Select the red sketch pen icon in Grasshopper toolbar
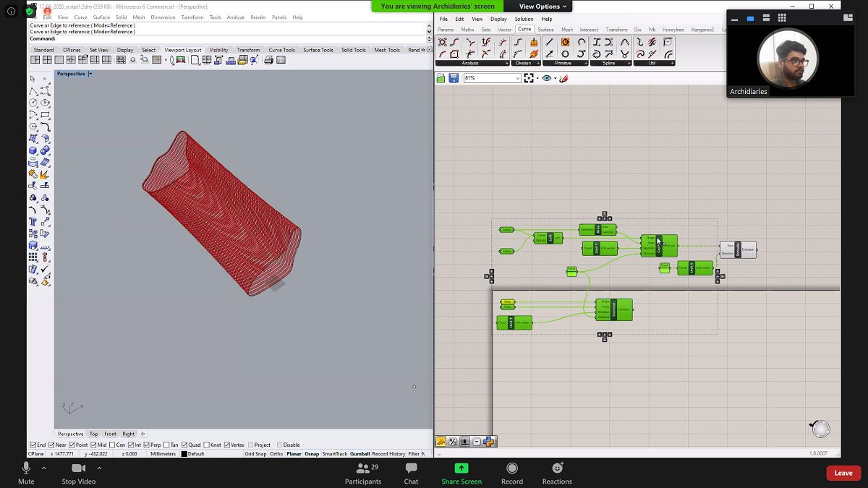The image size is (868, 488). (563, 79)
